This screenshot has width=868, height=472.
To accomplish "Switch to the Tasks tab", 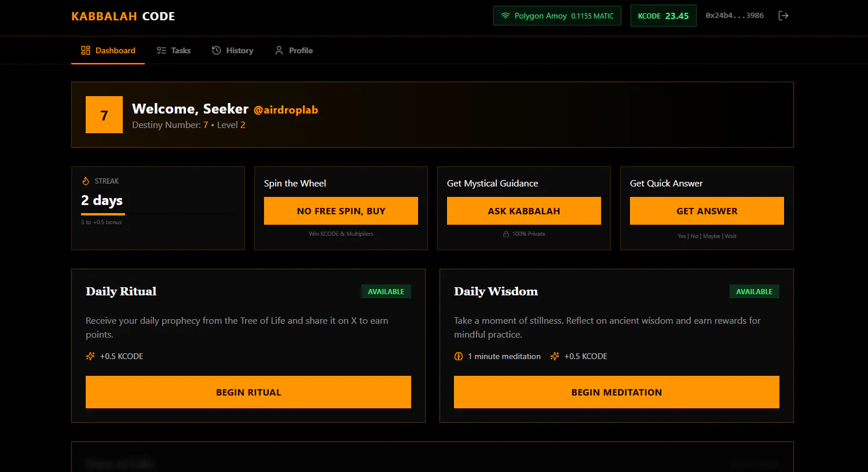I will tap(173, 50).
